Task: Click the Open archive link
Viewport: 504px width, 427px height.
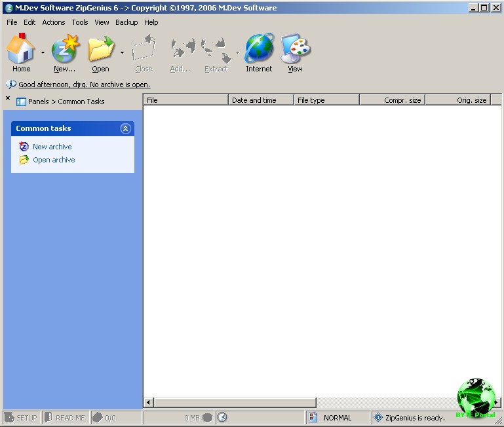Action: [x=54, y=160]
